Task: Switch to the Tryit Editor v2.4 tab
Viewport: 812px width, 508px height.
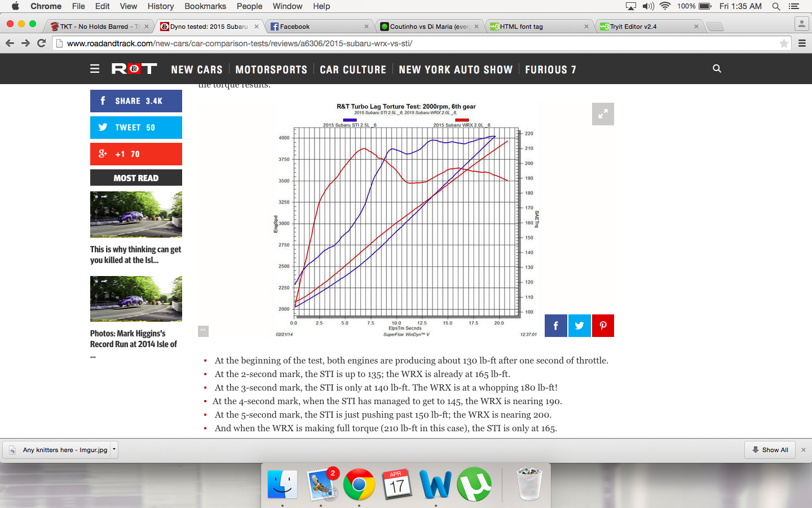Action: coord(648,27)
